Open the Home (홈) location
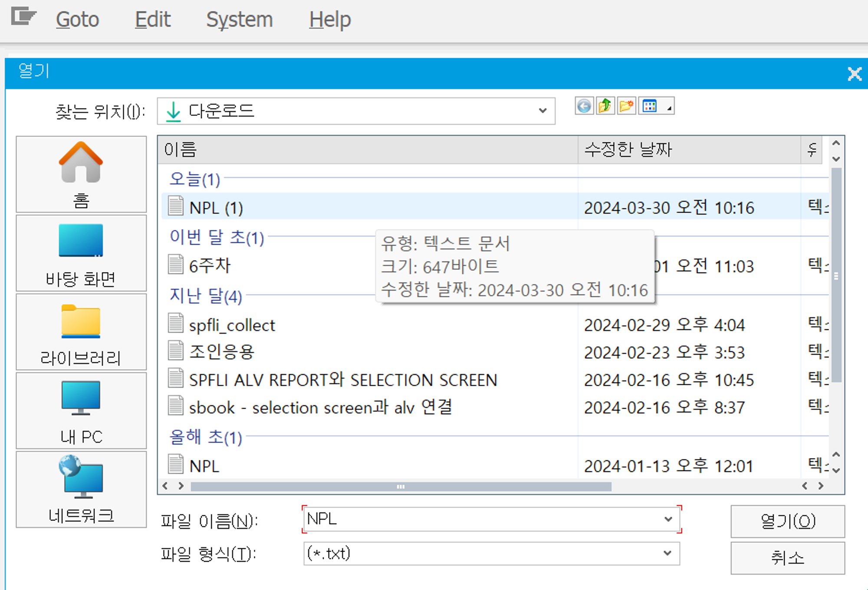Viewport: 868px width, 590px height. (x=81, y=174)
